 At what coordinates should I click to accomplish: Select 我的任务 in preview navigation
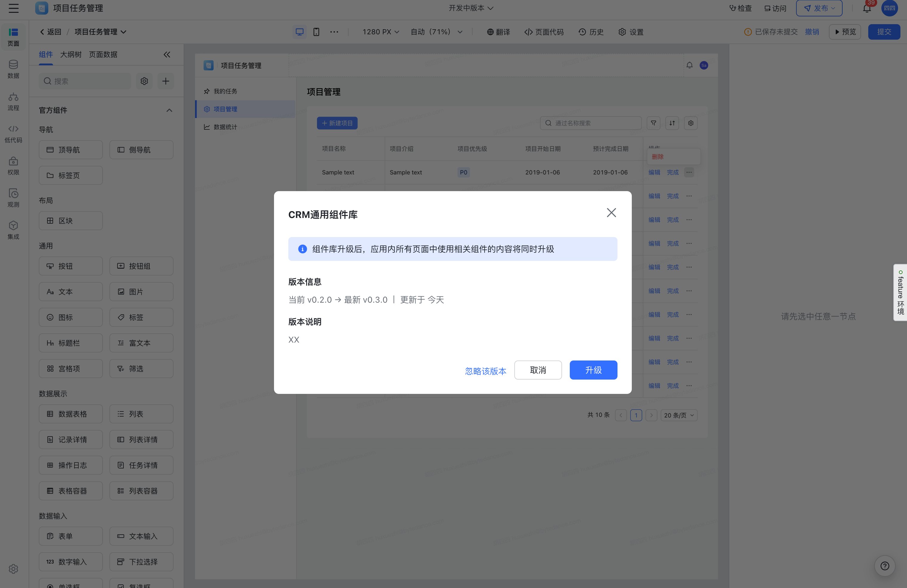[x=245, y=91]
